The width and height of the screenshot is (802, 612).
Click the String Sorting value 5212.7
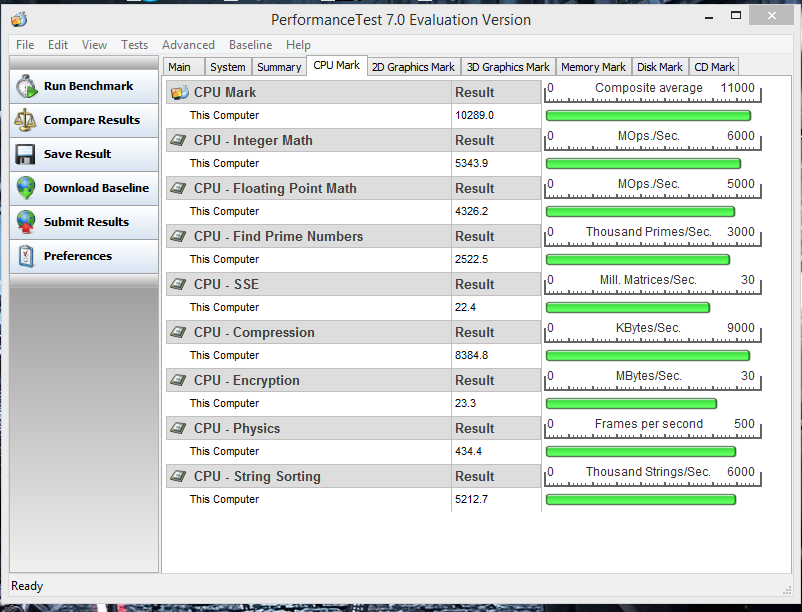coord(471,500)
